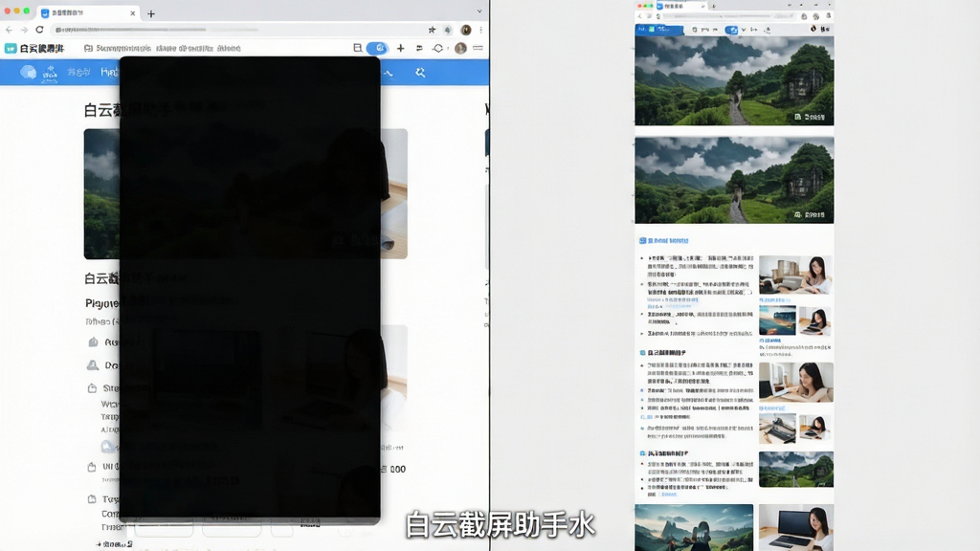This screenshot has width=980, height=551.
Task: Expand the tab list chevron in left browser
Action: [479, 11]
